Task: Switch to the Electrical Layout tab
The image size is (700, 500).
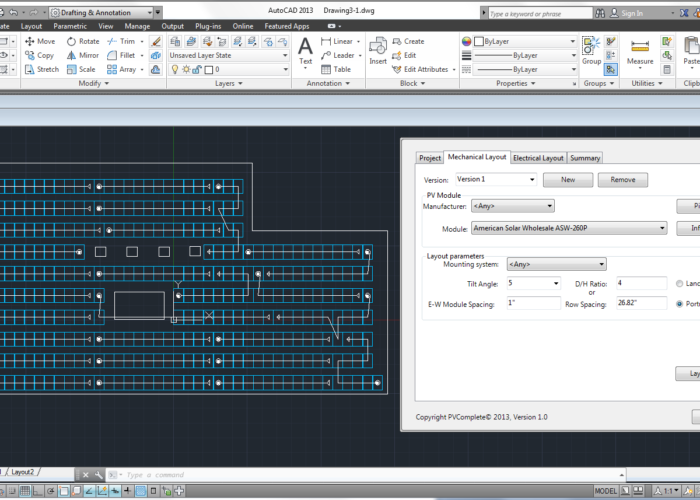Action: pyautogui.click(x=538, y=158)
